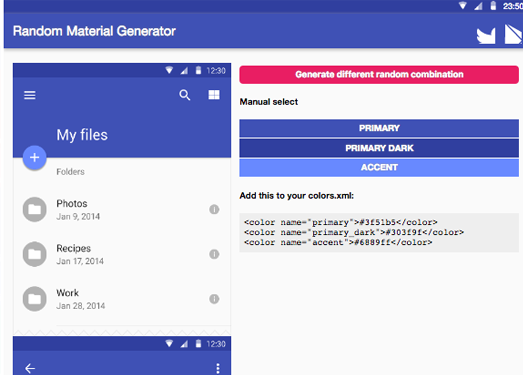Click the accent #6889ff color line
The image size is (523, 375).
click(338, 242)
